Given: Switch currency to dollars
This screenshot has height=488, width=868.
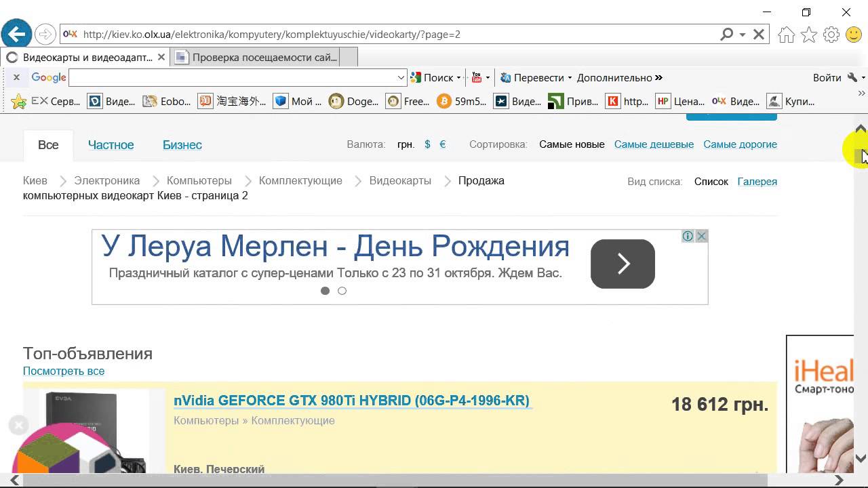Looking at the screenshot, I should [427, 144].
